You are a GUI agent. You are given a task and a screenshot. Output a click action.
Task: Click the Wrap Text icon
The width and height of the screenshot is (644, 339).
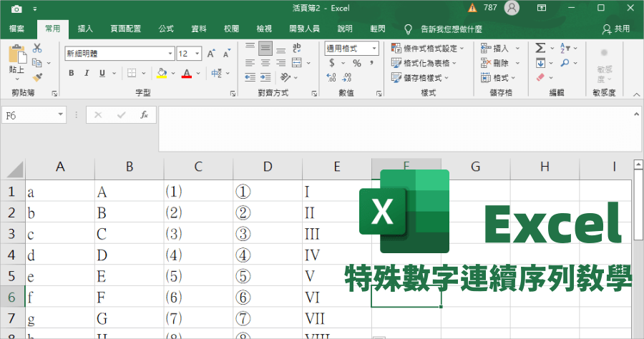296,48
